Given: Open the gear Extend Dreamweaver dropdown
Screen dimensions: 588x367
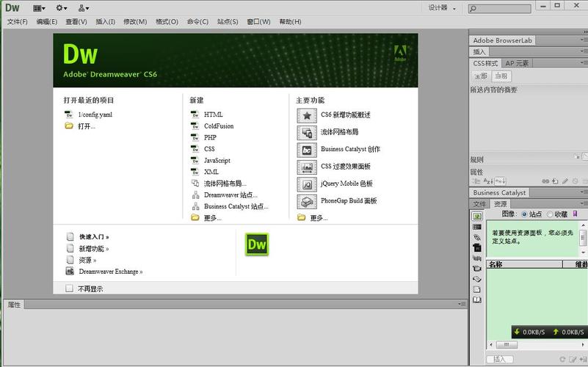Looking at the screenshot, I should (x=61, y=8).
